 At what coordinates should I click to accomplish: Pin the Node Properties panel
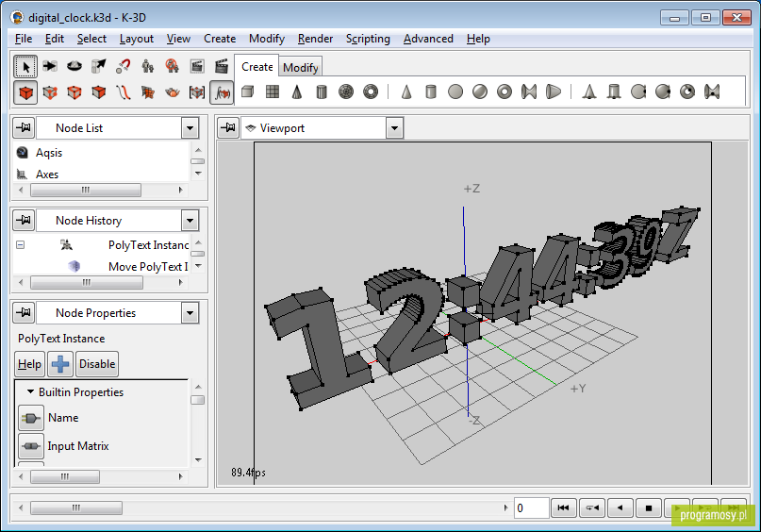pos(24,313)
